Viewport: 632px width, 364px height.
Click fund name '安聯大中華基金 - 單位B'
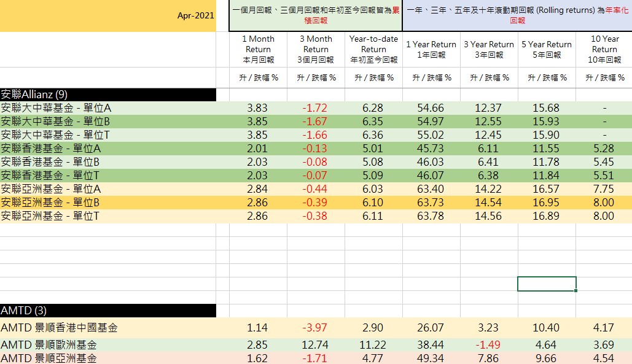(56, 122)
